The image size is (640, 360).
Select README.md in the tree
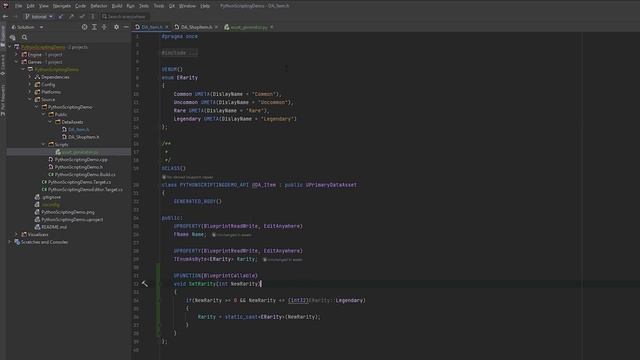[54, 227]
